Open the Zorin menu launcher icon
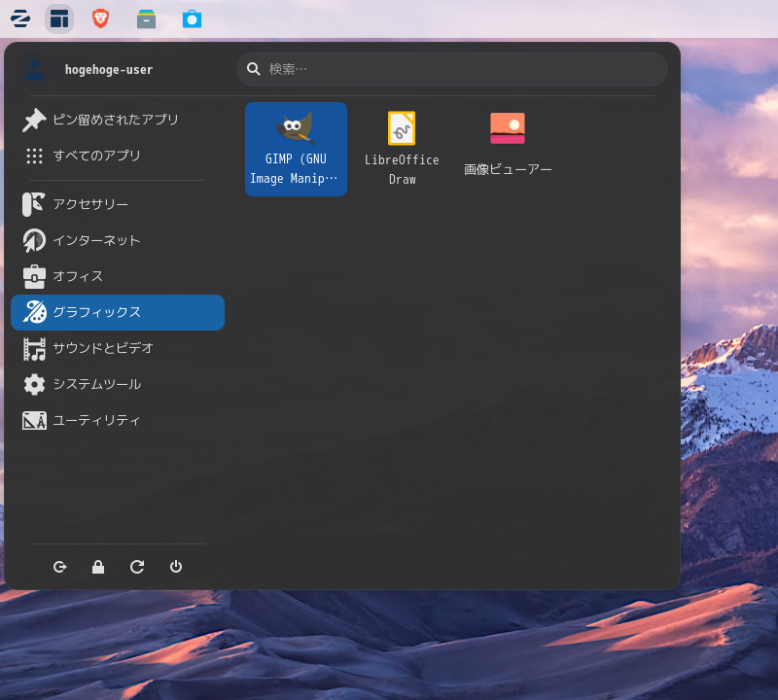 click(20, 18)
